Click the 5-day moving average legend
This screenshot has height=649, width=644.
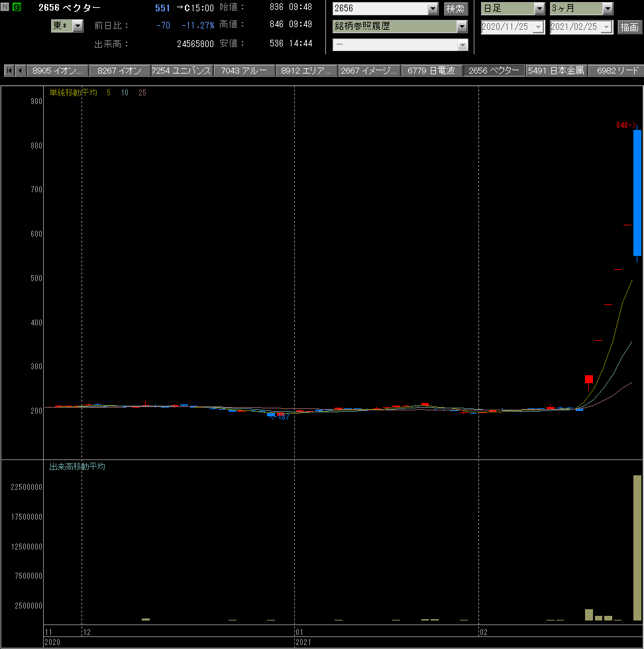[x=109, y=93]
